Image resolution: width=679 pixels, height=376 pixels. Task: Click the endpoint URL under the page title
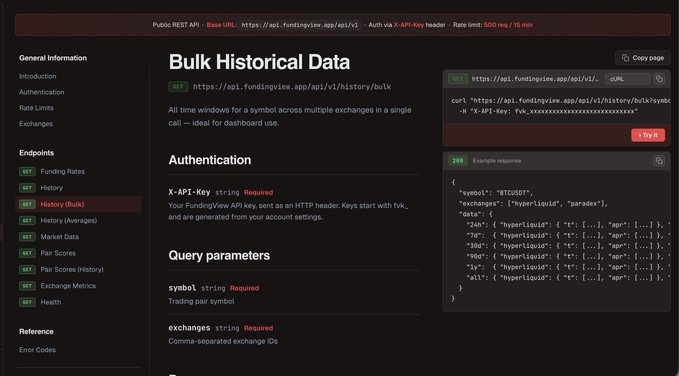click(x=292, y=87)
